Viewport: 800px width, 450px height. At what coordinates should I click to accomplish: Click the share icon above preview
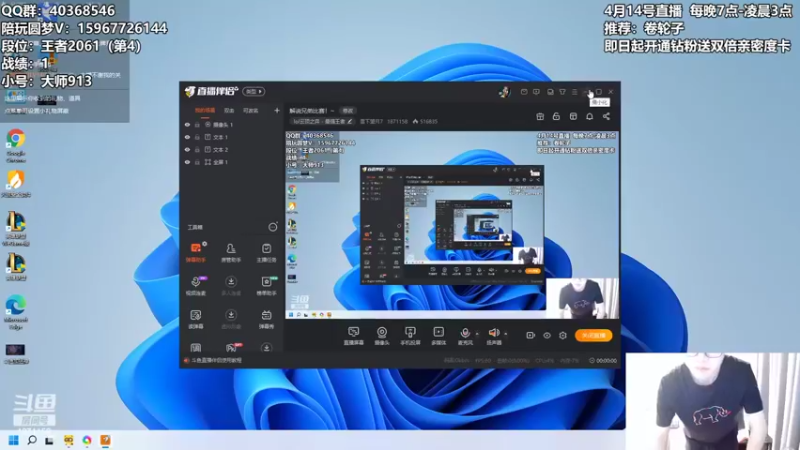click(x=606, y=116)
